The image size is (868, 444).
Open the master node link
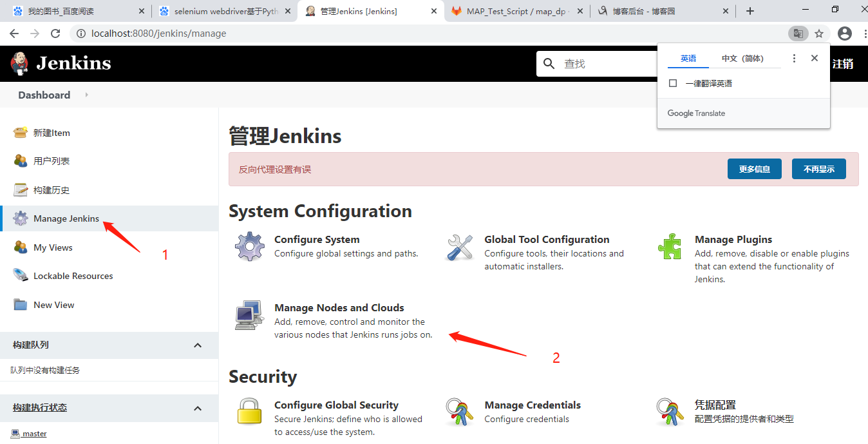point(35,434)
